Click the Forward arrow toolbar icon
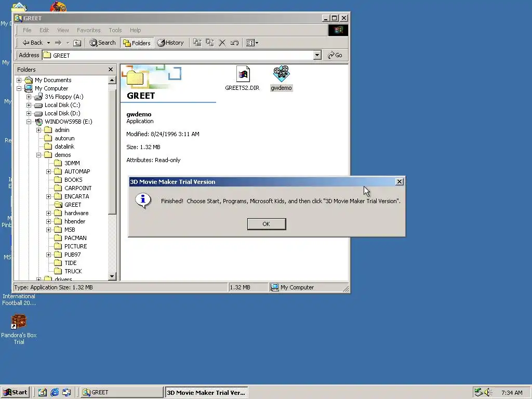Screen dimensions: 532x399 (x=58, y=43)
